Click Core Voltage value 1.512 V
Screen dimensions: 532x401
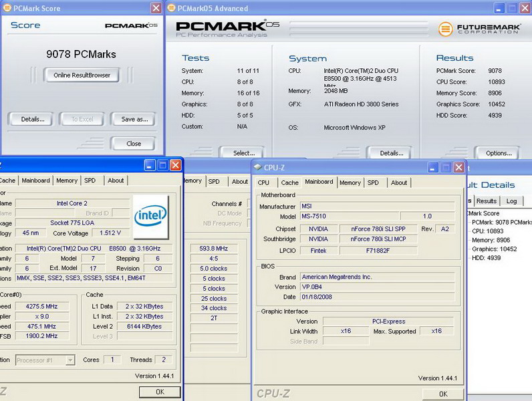(x=110, y=233)
